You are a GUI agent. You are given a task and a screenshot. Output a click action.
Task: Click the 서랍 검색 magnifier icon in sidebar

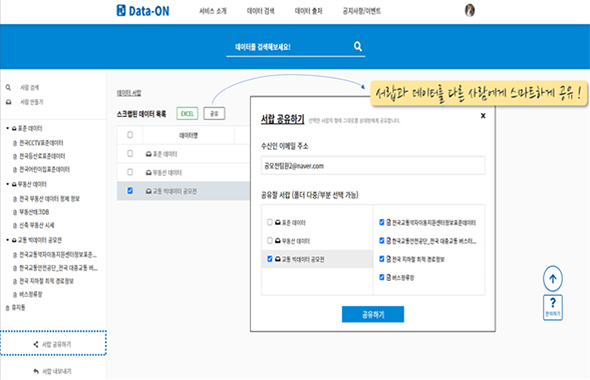pos(8,88)
